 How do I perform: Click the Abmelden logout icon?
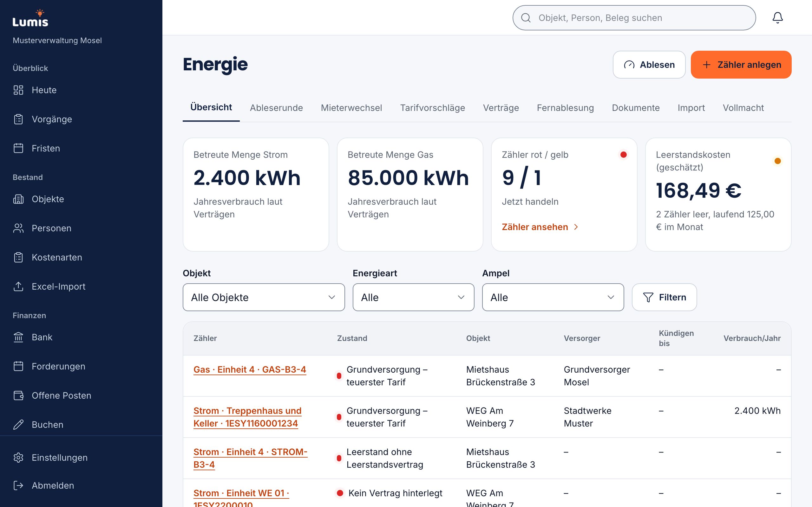18,485
